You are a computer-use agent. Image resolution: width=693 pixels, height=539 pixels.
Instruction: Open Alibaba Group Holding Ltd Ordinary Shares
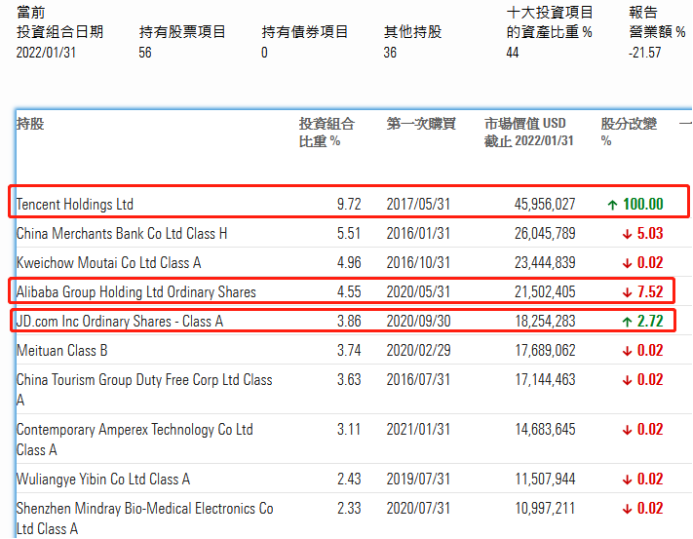click(136, 292)
